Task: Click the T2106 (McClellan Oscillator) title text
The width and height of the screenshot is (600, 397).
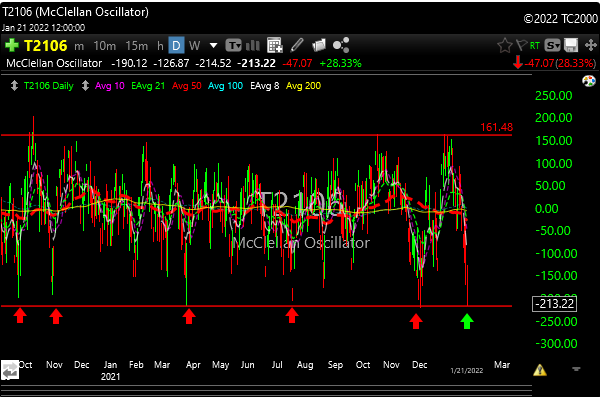Action: 75,12
